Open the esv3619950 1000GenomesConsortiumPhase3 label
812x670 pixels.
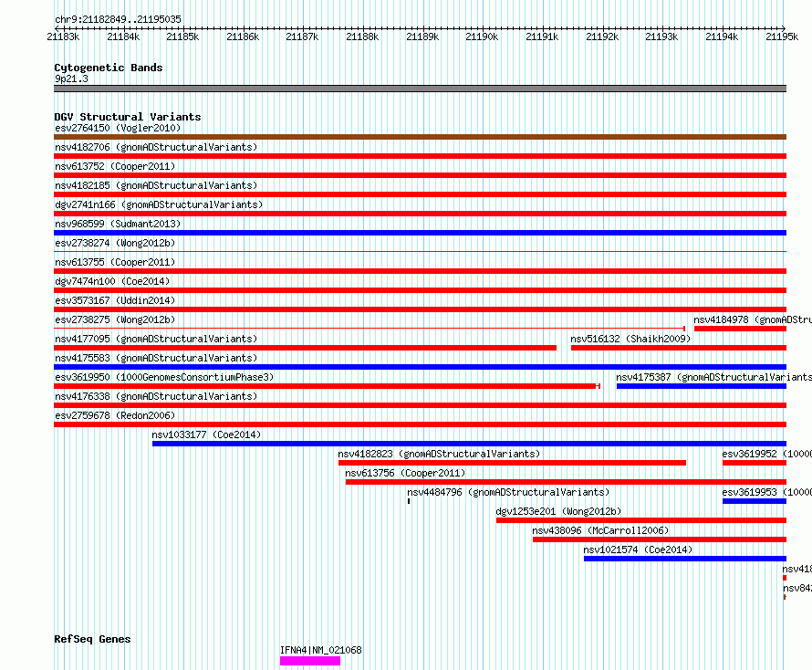pyautogui.click(x=164, y=377)
